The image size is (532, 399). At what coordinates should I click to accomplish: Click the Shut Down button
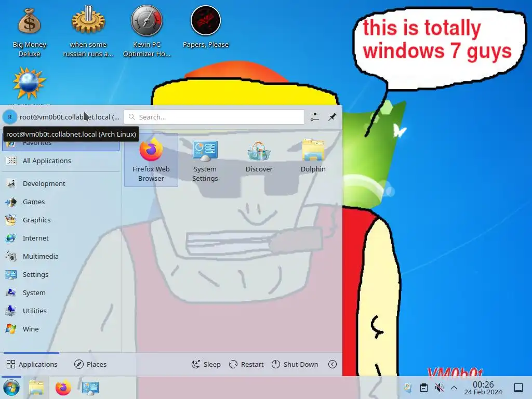tap(295, 364)
